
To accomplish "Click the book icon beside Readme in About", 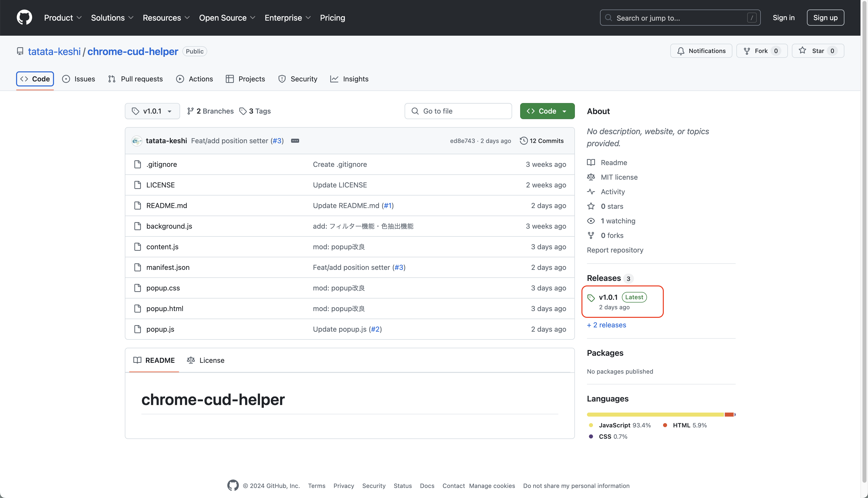I will (591, 163).
